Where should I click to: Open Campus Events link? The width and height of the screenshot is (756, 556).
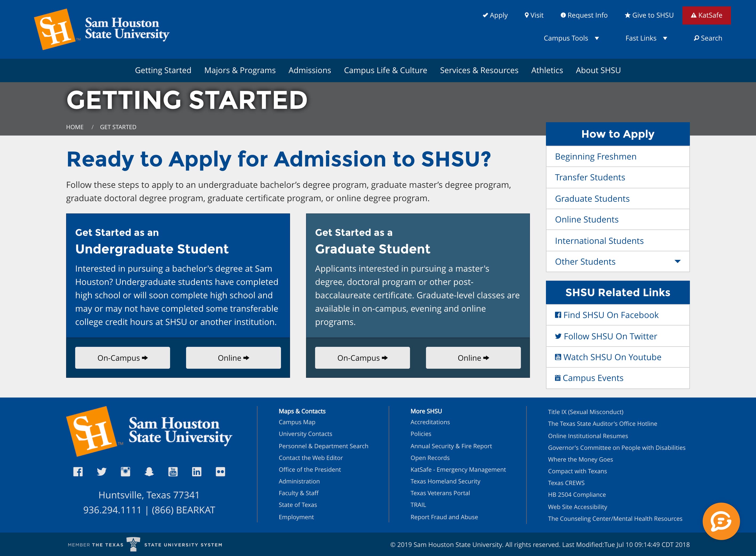(617, 378)
